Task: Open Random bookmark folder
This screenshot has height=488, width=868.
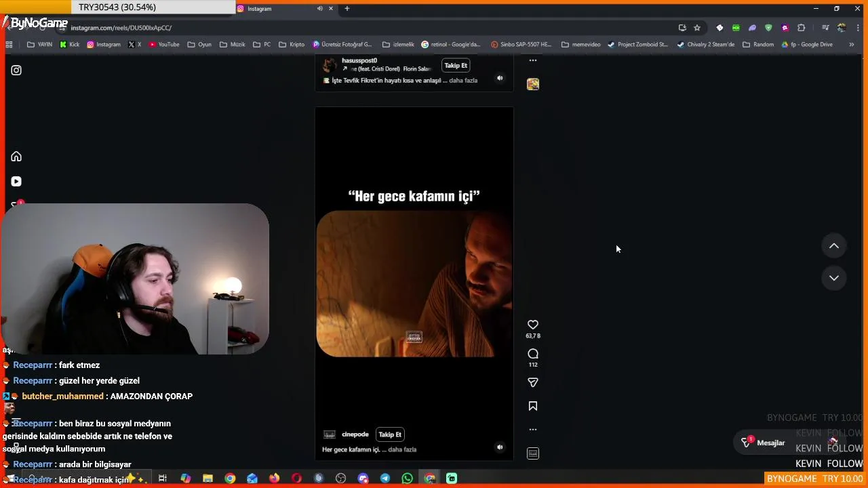Action: click(x=758, y=45)
